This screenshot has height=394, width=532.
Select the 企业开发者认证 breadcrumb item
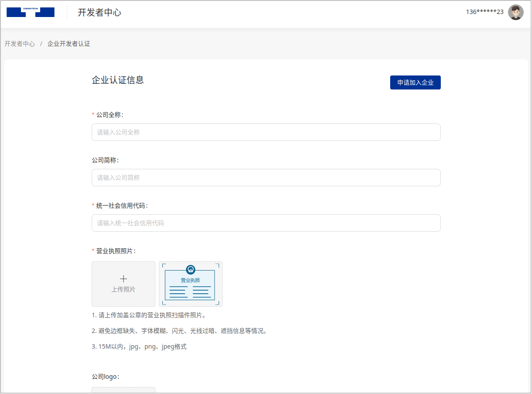pyautogui.click(x=69, y=44)
